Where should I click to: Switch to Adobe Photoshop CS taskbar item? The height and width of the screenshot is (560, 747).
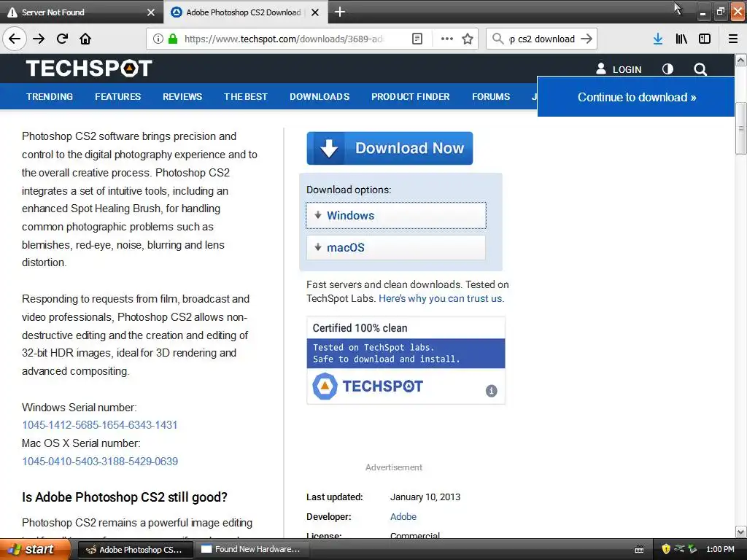[x=135, y=550]
